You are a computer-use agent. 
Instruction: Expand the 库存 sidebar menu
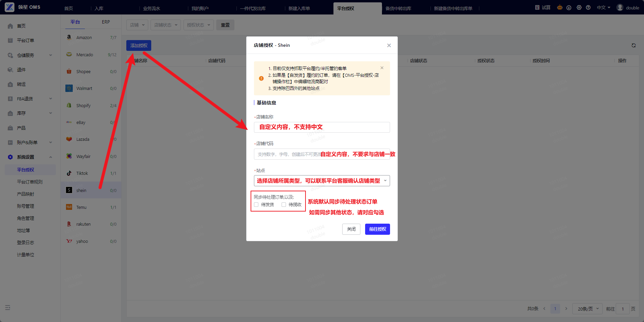click(x=30, y=113)
